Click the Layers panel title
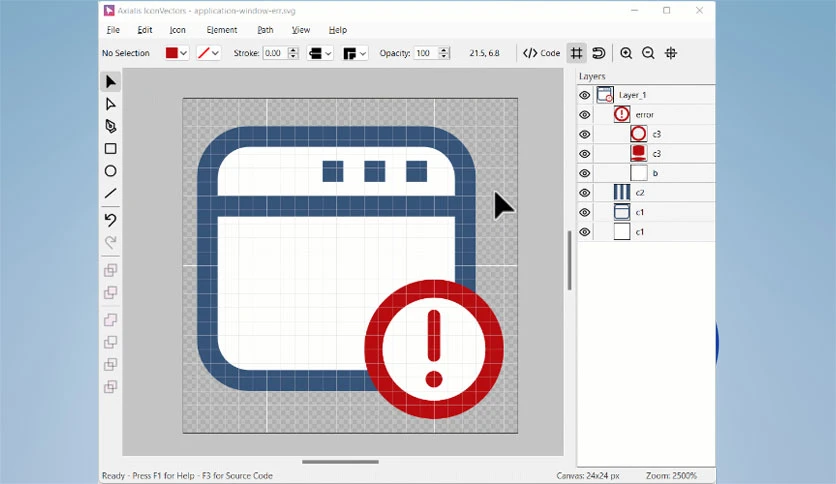The image size is (836, 484). pos(592,76)
